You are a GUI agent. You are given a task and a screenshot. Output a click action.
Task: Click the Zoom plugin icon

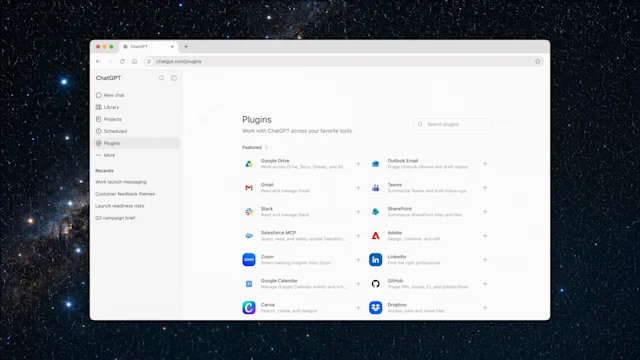click(x=249, y=260)
